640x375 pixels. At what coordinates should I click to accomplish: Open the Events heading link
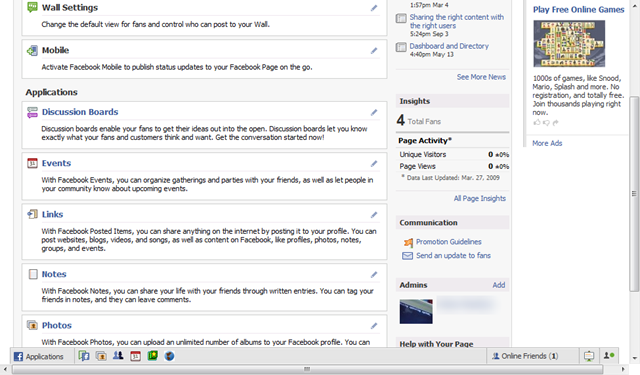(56, 163)
